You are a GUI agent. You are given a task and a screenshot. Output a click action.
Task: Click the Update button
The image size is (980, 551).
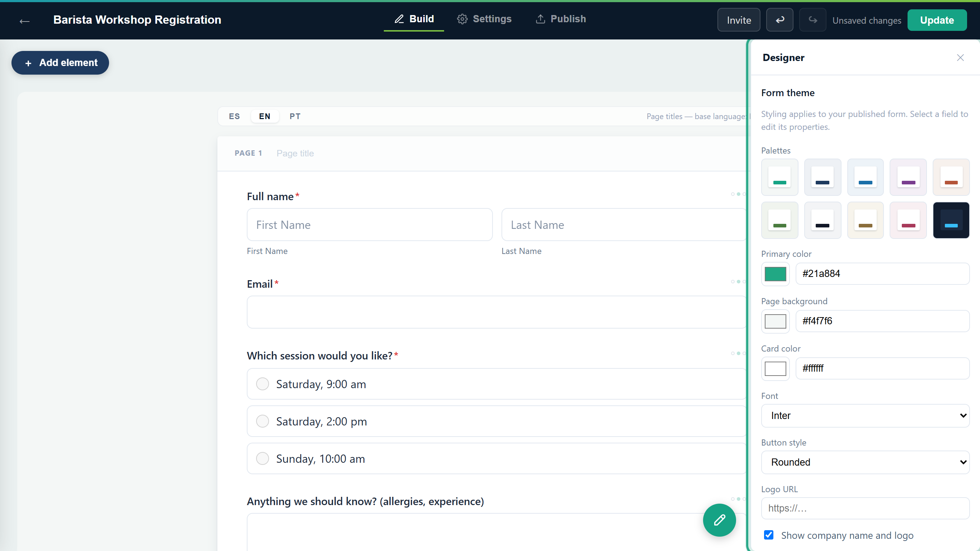(x=937, y=20)
